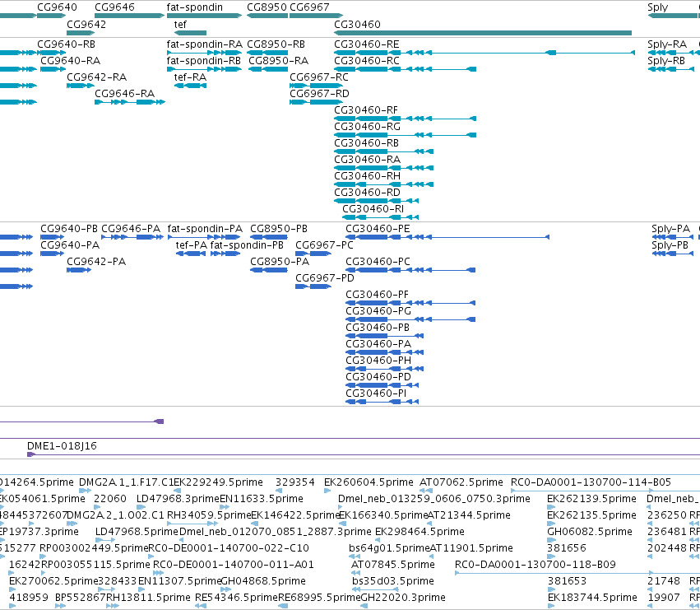Click transcript label CG8950-RA

pos(279,61)
